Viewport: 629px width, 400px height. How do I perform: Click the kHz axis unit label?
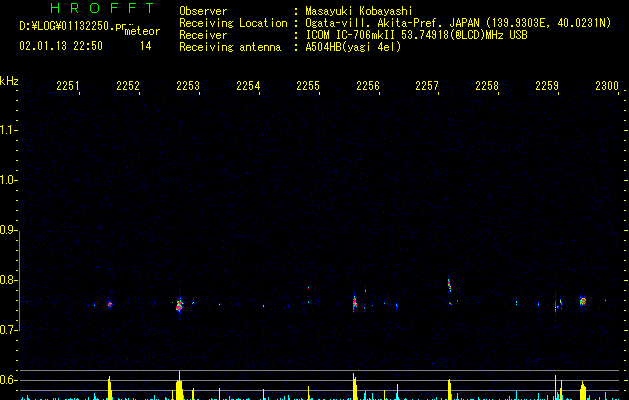pos(9,81)
